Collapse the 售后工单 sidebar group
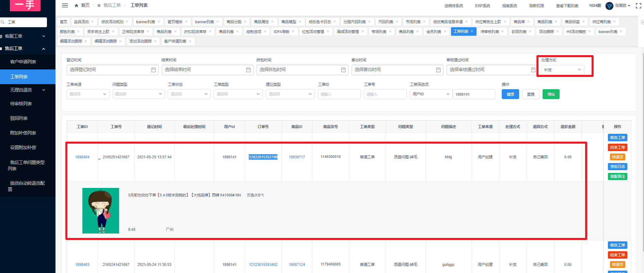 (28, 49)
